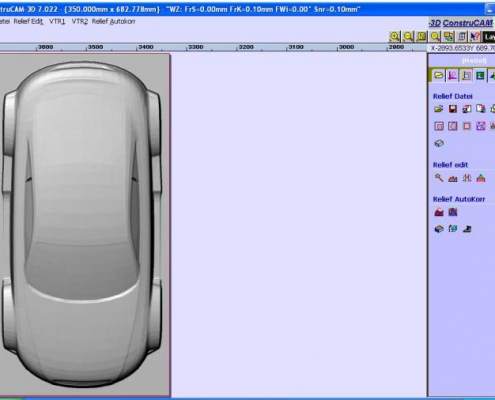This screenshot has width=495, height=400.
Task: Open the Relief Edit menu
Action: (x=28, y=21)
